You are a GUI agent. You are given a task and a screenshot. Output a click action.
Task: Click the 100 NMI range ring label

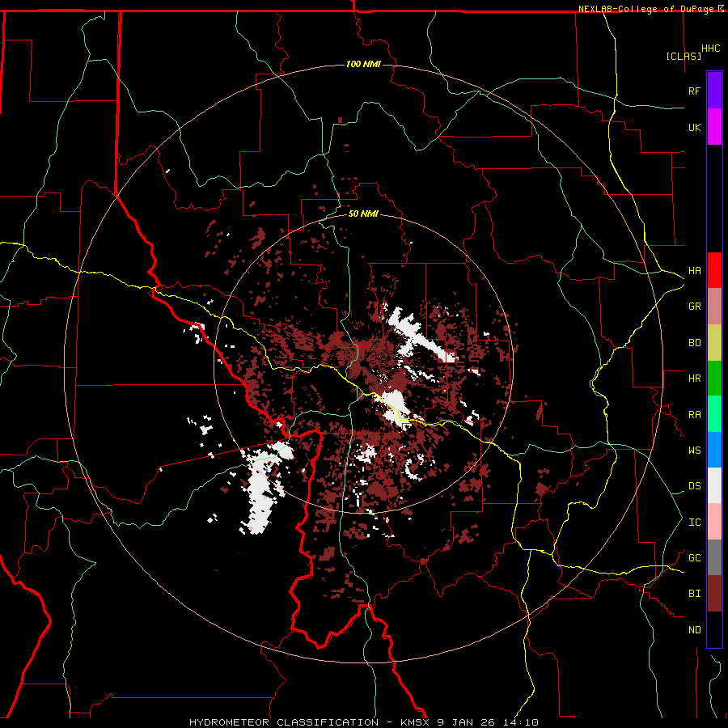pos(363,64)
